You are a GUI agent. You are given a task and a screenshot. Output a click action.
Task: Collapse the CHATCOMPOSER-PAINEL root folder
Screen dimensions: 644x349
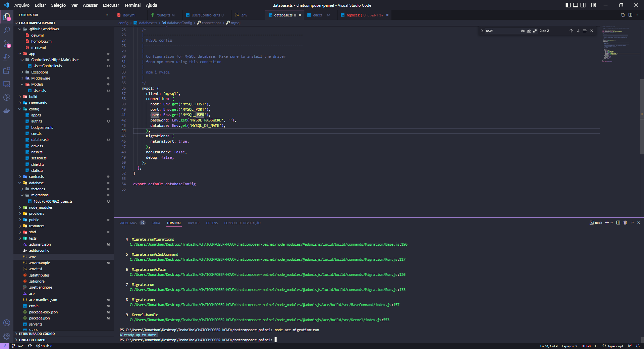[16, 23]
